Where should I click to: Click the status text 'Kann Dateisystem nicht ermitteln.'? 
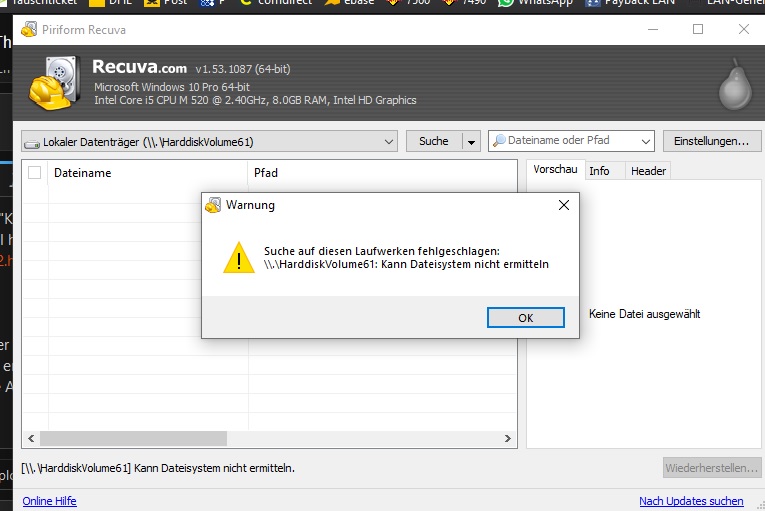click(x=214, y=468)
